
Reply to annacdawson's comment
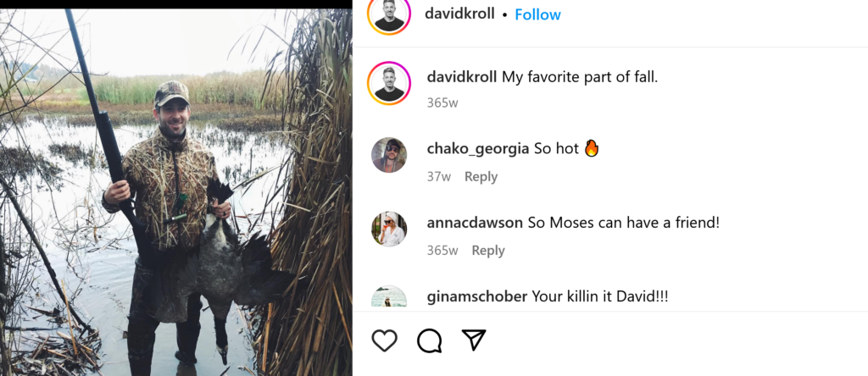click(488, 251)
